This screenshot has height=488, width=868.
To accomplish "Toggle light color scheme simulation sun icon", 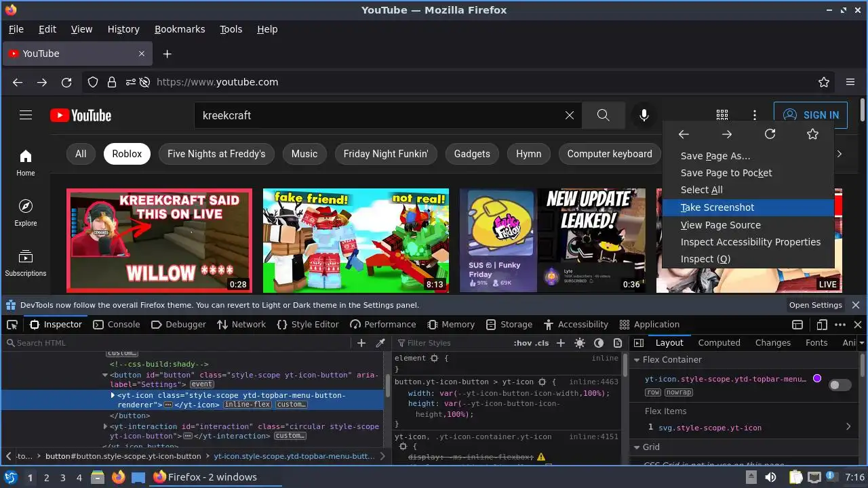I will [580, 343].
